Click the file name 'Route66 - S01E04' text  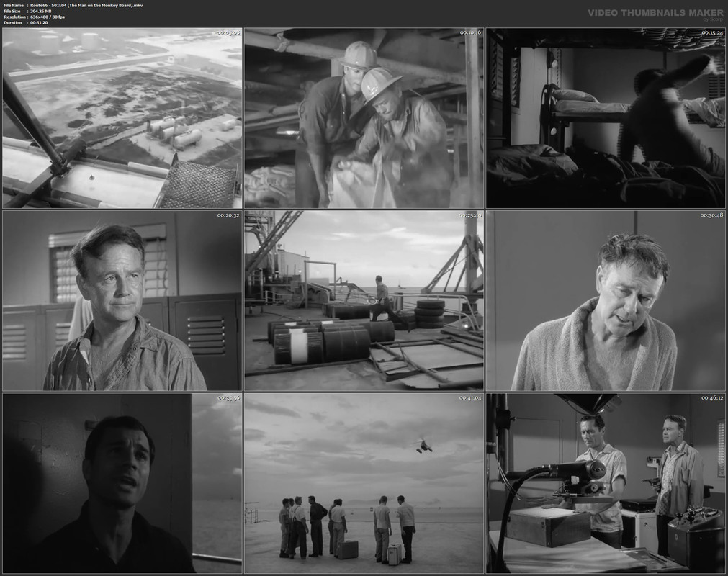(48, 5)
